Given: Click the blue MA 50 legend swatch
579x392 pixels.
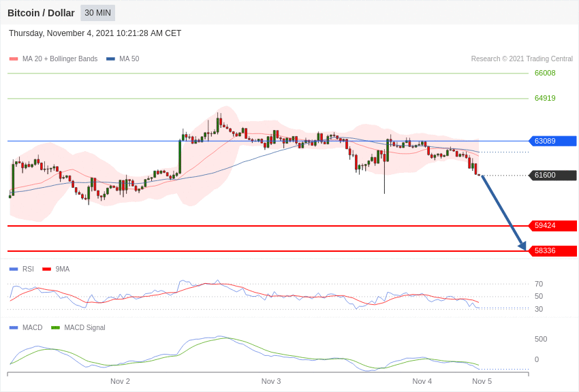Looking at the screenshot, I should click(110, 59).
